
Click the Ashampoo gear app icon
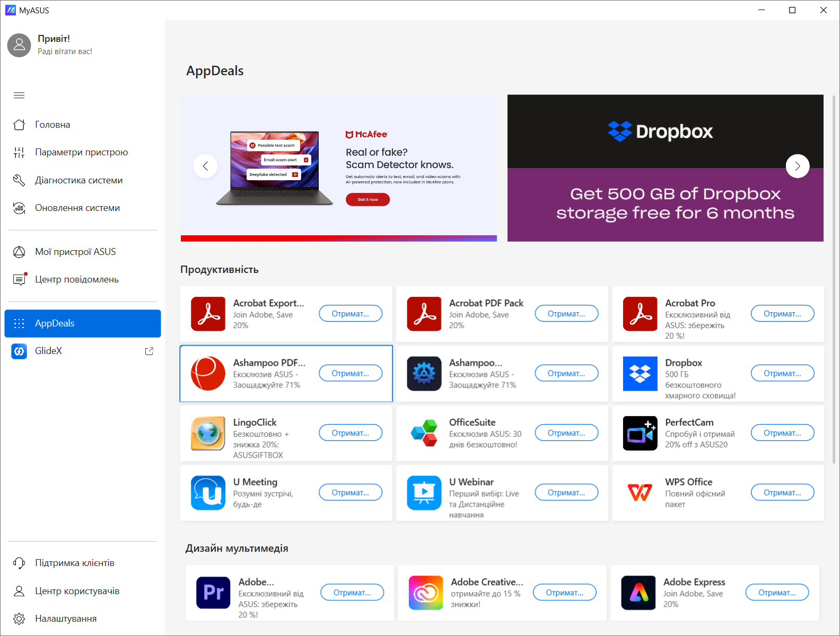tap(424, 374)
